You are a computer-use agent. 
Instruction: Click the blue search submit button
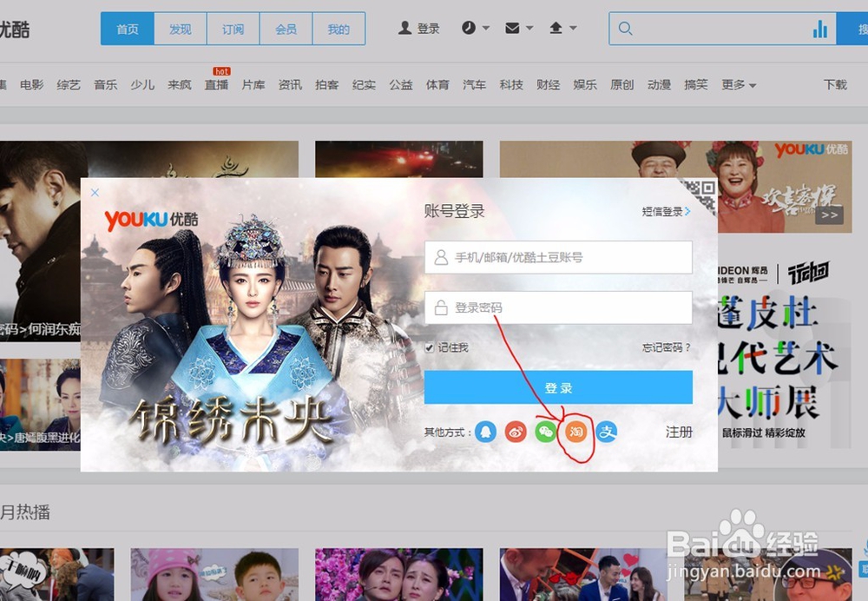pos(852,29)
